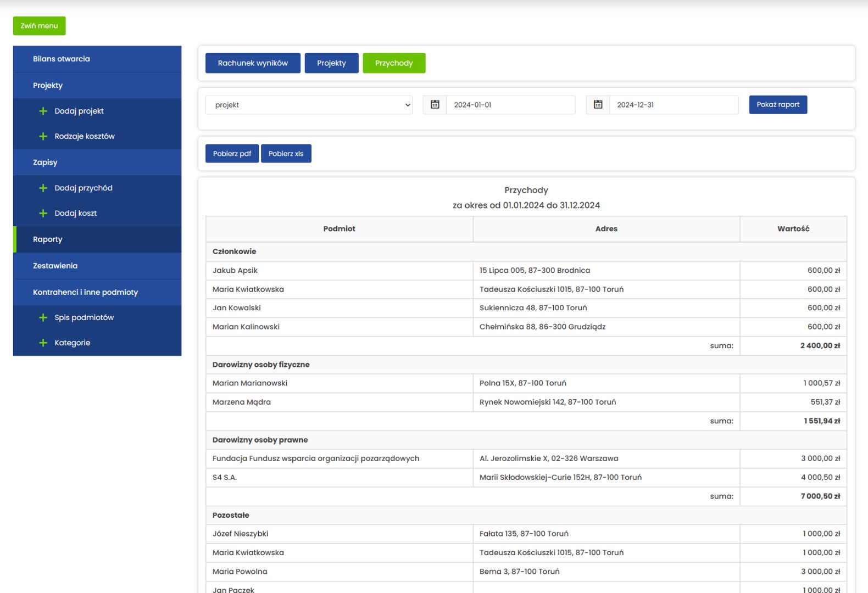Open the Zestawienia menu item
Screen dimensions: 868x593
click(x=55, y=266)
